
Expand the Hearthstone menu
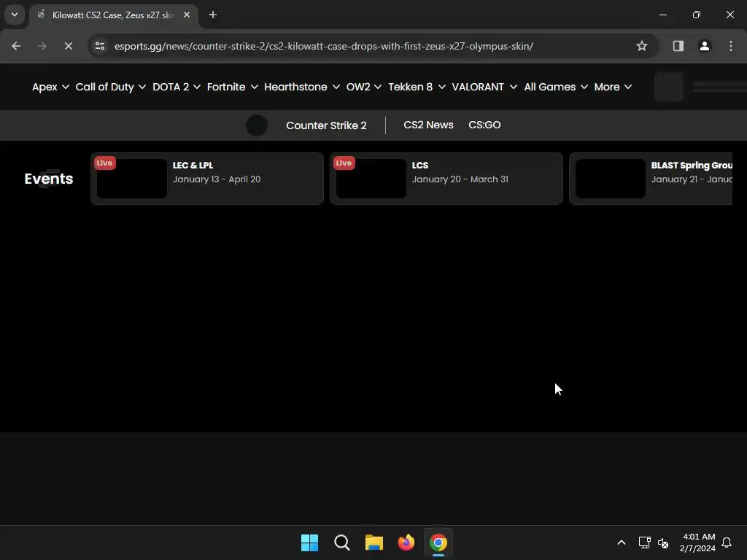coord(302,87)
